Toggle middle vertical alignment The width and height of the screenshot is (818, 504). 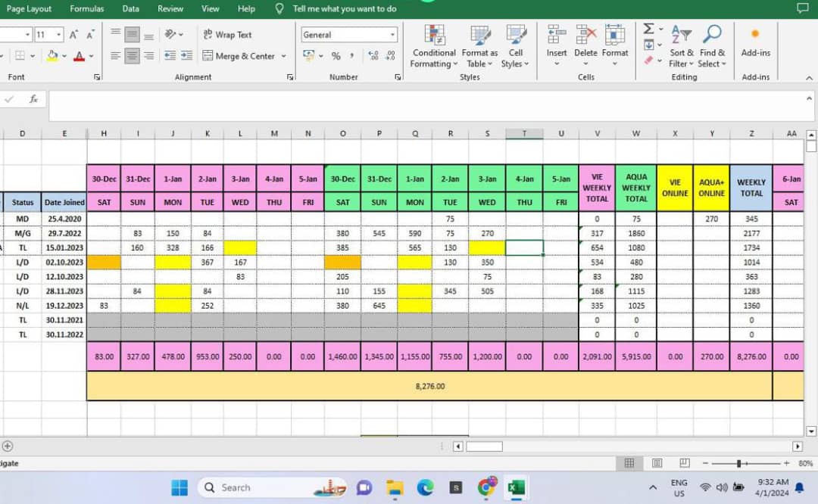pyautogui.click(x=132, y=34)
